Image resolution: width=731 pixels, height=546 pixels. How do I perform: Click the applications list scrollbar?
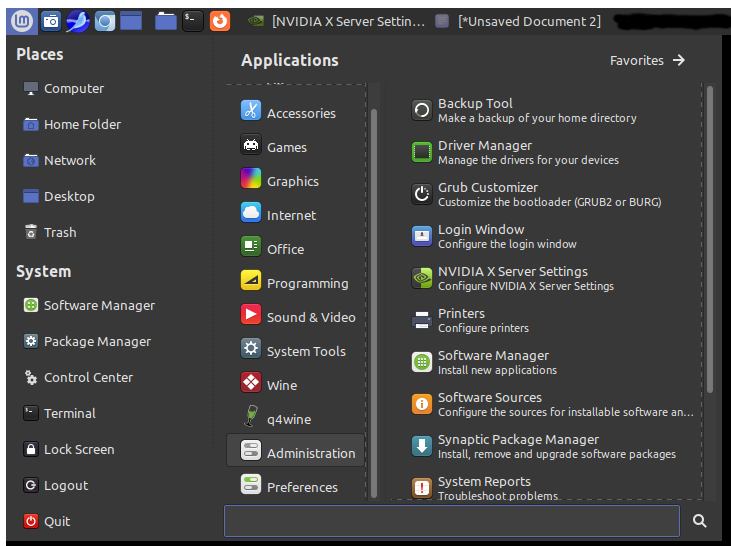tap(710, 239)
